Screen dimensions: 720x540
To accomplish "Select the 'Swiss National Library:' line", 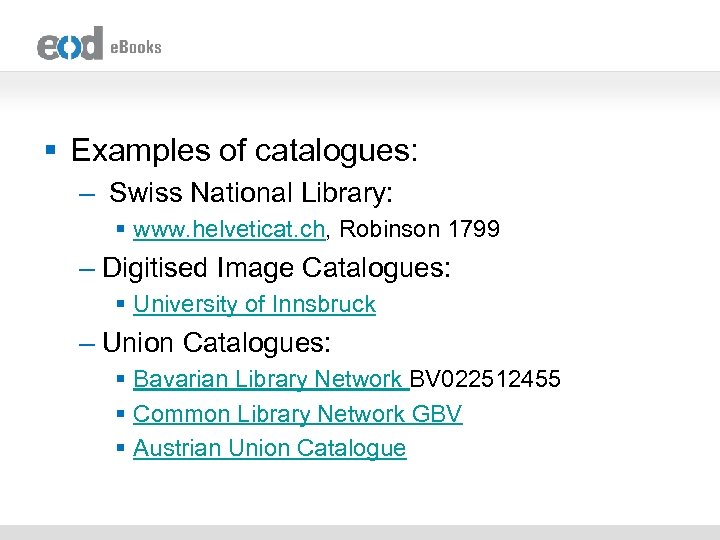I will (x=251, y=193).
